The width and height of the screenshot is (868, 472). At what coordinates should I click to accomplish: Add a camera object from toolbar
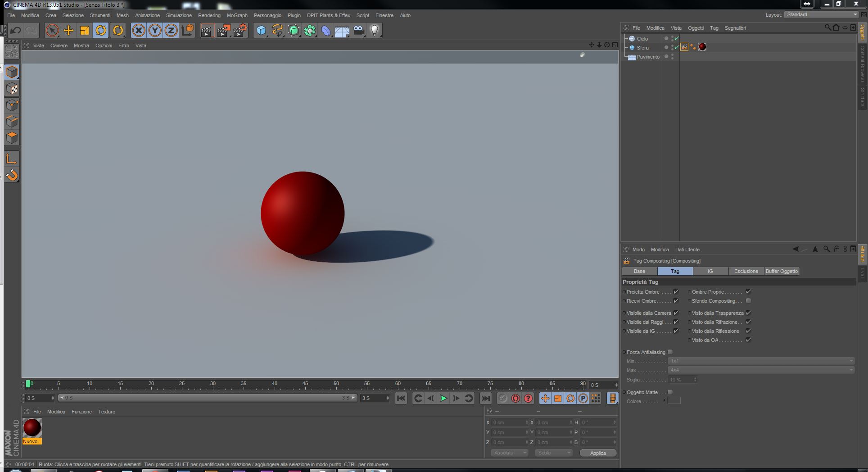click(358, 30)
